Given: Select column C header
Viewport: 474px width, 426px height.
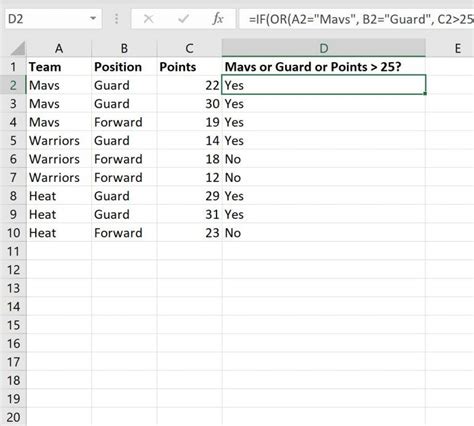Looking at the screenshot, I should (x=189, y=49).
